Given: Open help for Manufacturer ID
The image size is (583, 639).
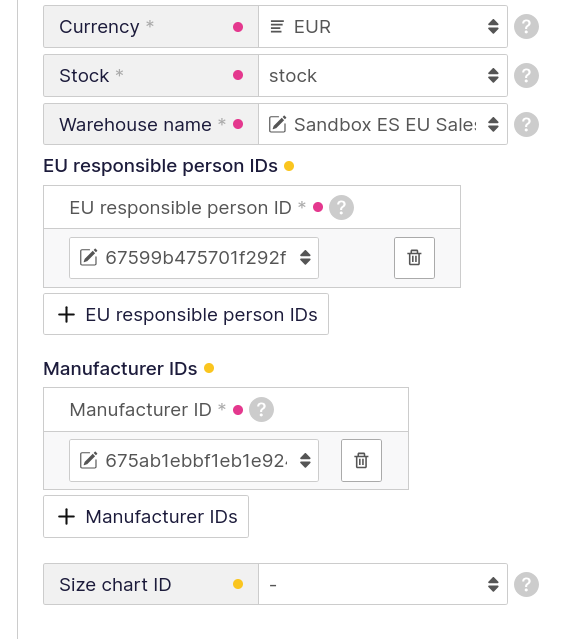Looking at the screenshot, I should pos(261,410).
